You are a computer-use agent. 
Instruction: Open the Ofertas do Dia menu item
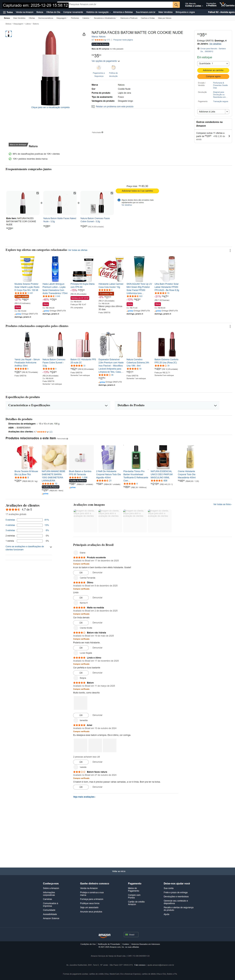click(x=53, y=12)
